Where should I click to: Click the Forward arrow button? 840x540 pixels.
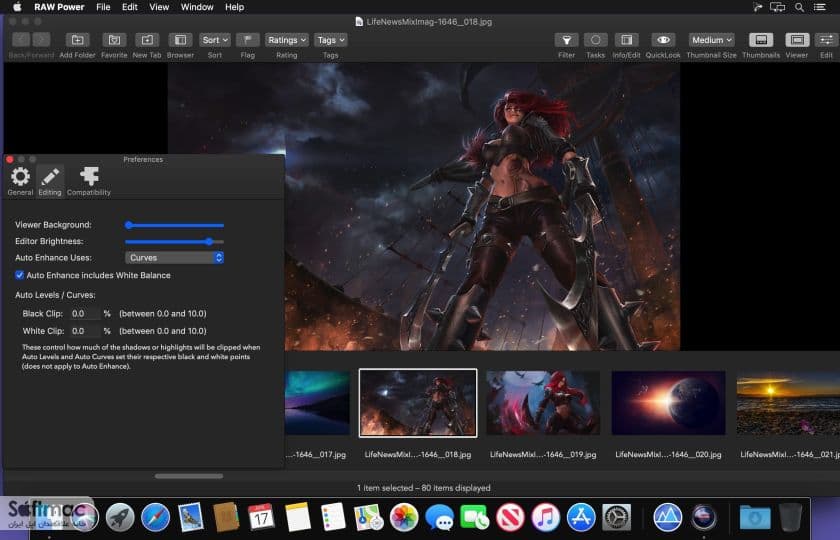click(x=41, y=40)
